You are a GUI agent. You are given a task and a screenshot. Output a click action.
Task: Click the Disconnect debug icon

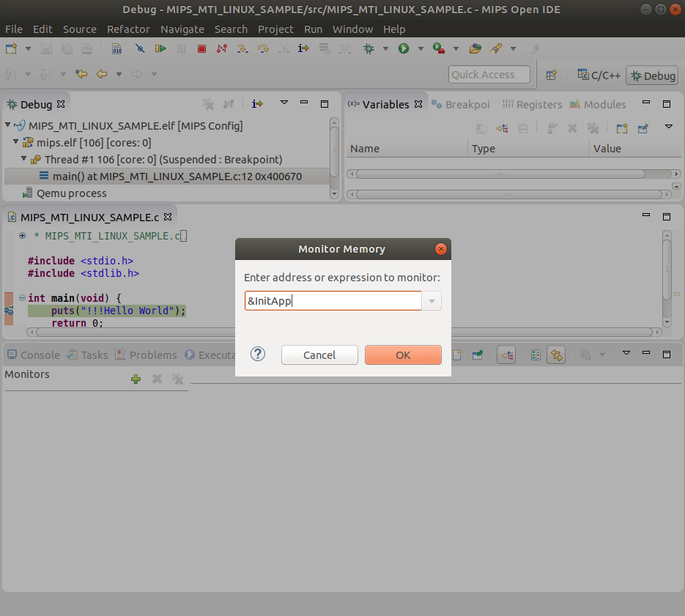click(222, 48)
